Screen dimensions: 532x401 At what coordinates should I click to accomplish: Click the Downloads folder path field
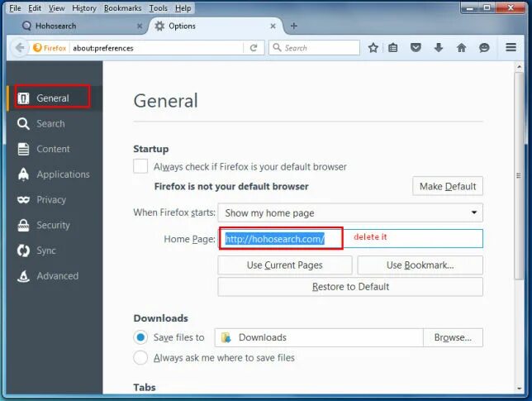point(319,337)
